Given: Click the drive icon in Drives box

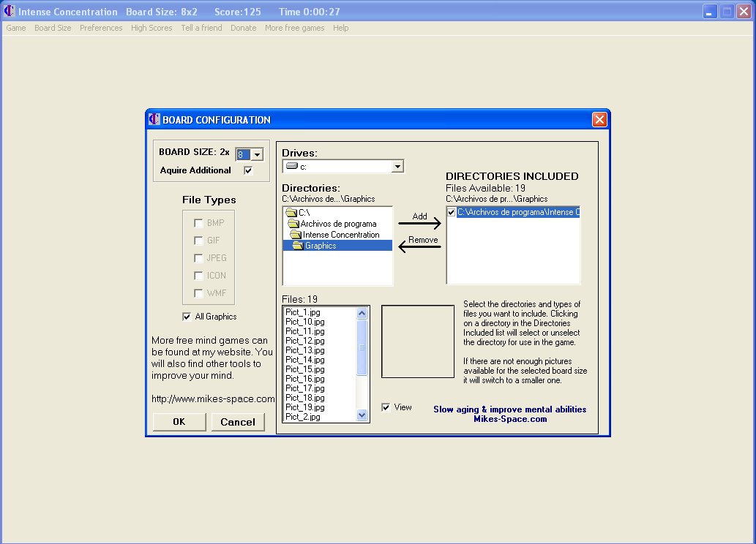Looking at the screenshot, I should point(291,166).
